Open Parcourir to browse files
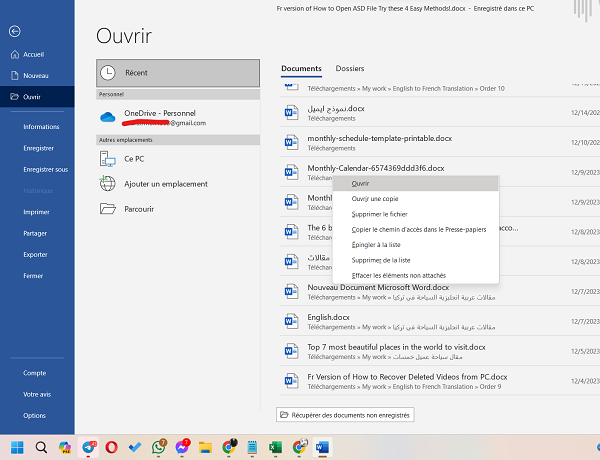Image resolution: width=600 pixels, height=460 pixels. tap(178, 209)
